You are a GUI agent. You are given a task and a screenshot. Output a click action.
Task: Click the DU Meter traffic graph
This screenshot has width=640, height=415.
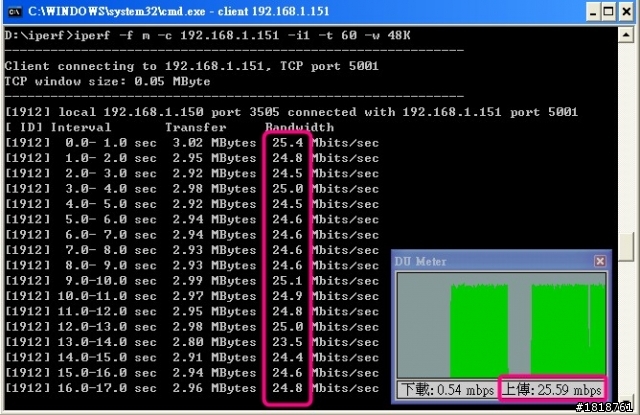click(x=501, y=325)
